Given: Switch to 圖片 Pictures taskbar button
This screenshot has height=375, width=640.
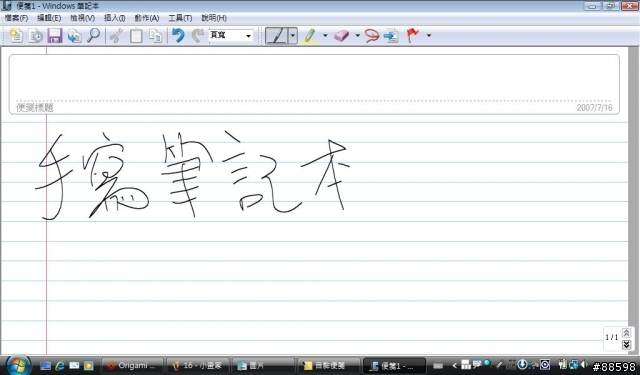Looking at the screenshot, I should tap(262, 366).
